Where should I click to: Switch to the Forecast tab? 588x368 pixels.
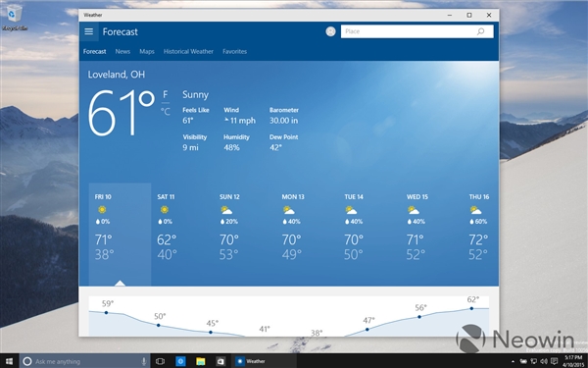[94, 51]
